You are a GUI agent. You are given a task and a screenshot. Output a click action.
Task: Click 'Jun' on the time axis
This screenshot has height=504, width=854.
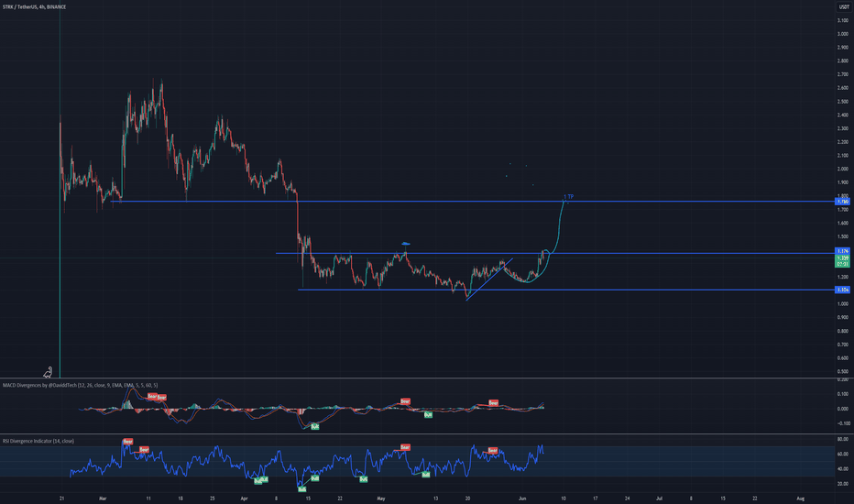tap(522, 499)
